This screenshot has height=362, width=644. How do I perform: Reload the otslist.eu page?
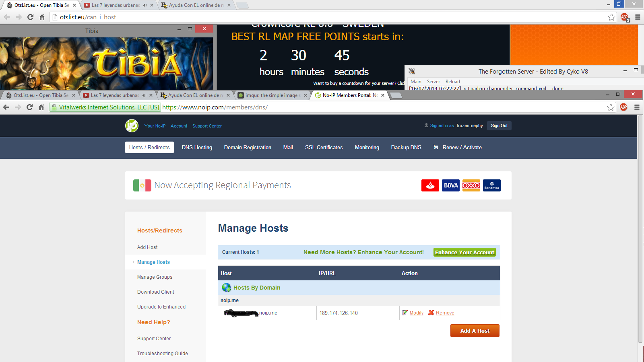[30, 17]
